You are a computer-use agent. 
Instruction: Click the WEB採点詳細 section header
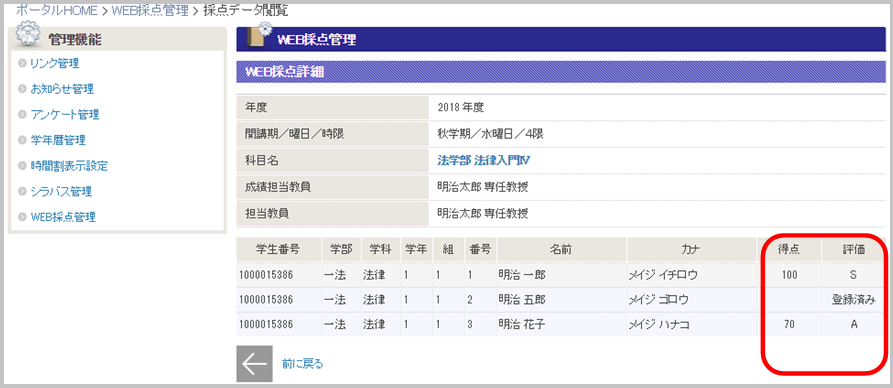click(x=561, y=72)
